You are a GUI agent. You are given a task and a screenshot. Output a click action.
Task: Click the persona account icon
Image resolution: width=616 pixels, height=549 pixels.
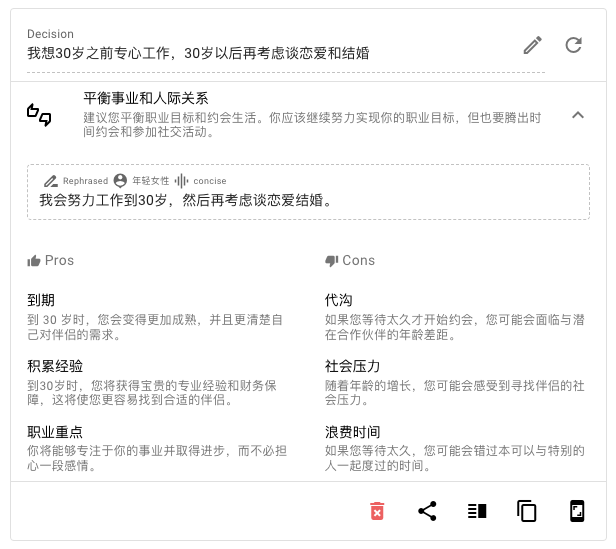(120, 181)
